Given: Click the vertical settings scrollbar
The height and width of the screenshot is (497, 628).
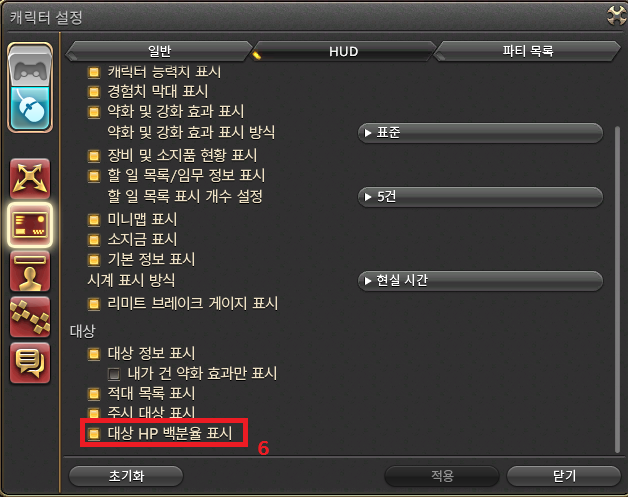Looking at the screenshot, I should tap(617, 289).
